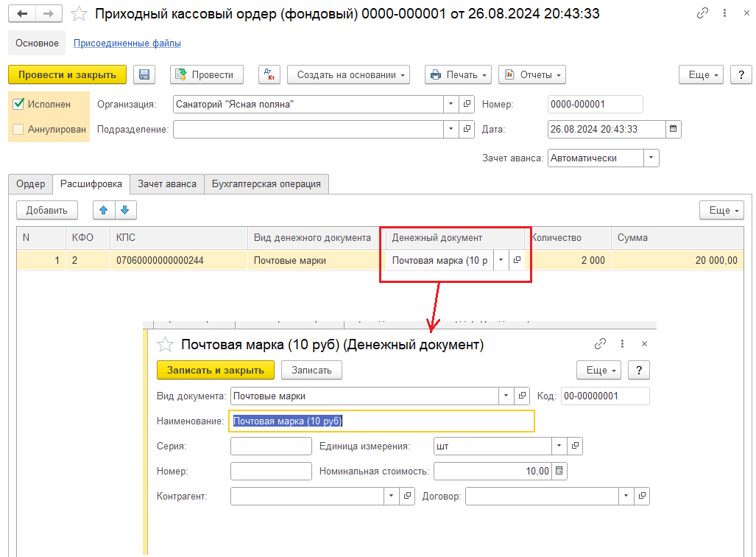Copy link in Денежный документ window
This screenshot has width=756, height=557.
[600, 343]
